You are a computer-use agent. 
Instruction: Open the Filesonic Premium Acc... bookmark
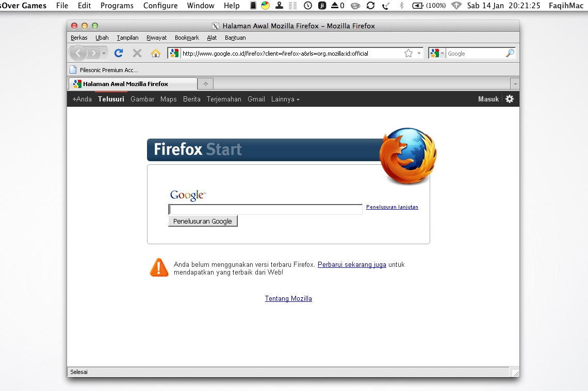(x=104, y=70)
